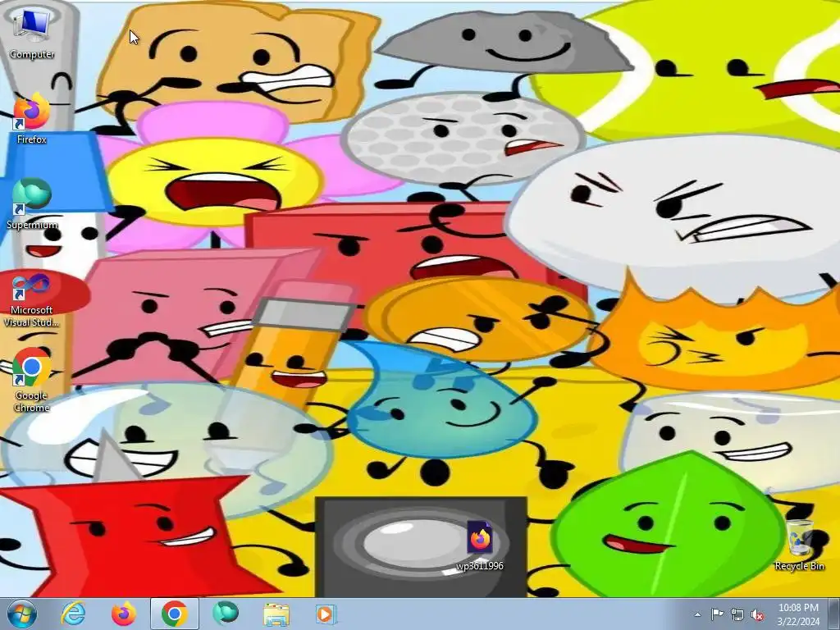Open the clock showing 10:08 PM
The width and height of the screenshot is (840, 630).
click(798, 614)
